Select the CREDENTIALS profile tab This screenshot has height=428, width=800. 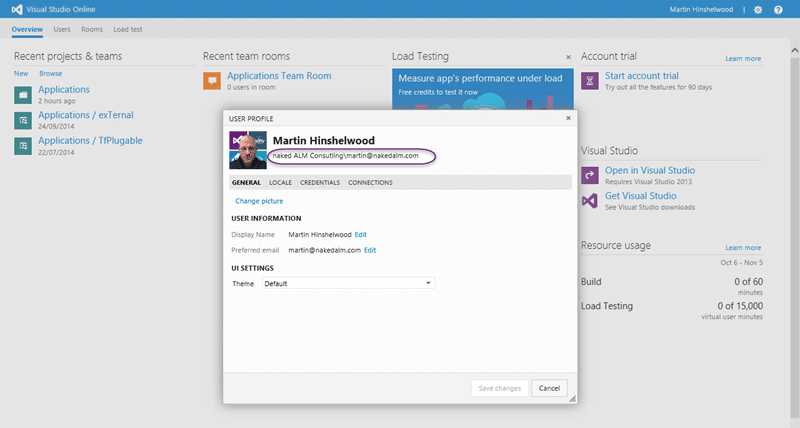(x=320, y=183)
